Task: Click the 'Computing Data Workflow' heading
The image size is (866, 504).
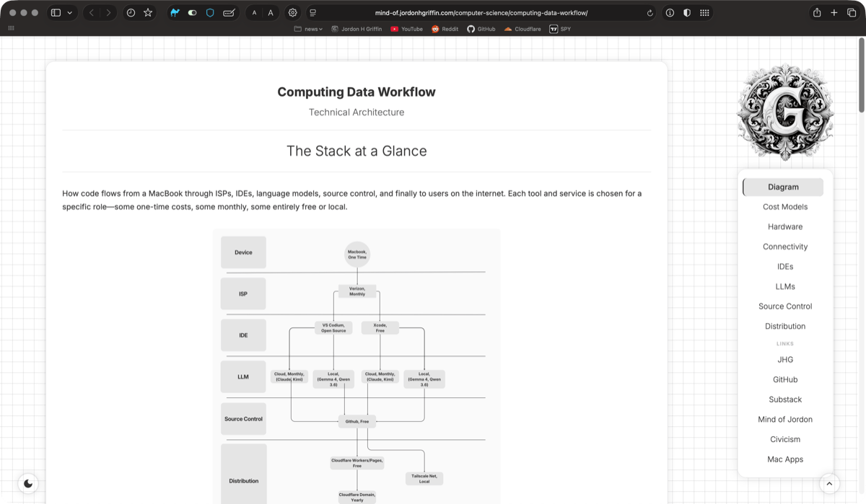Action: [357, 92]
